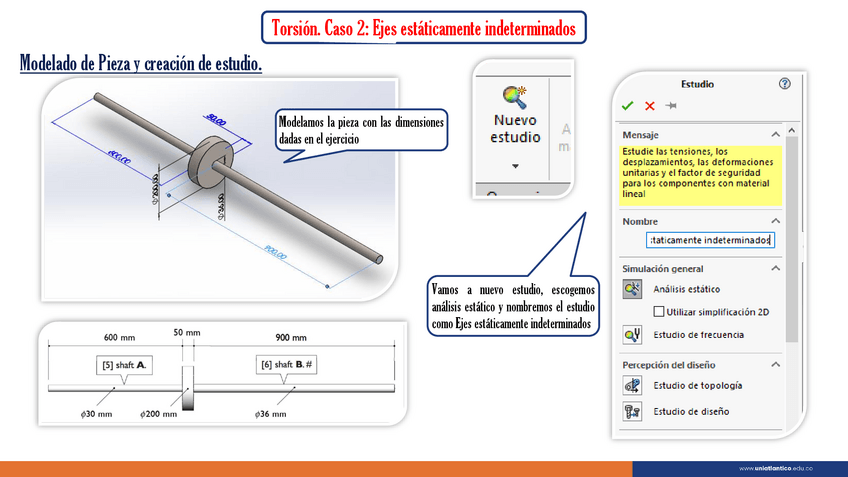Select the Estudio de frecuencia icon
Viewport: 848px width, 477px height.
pyautogui.click(x=632, y=335)
